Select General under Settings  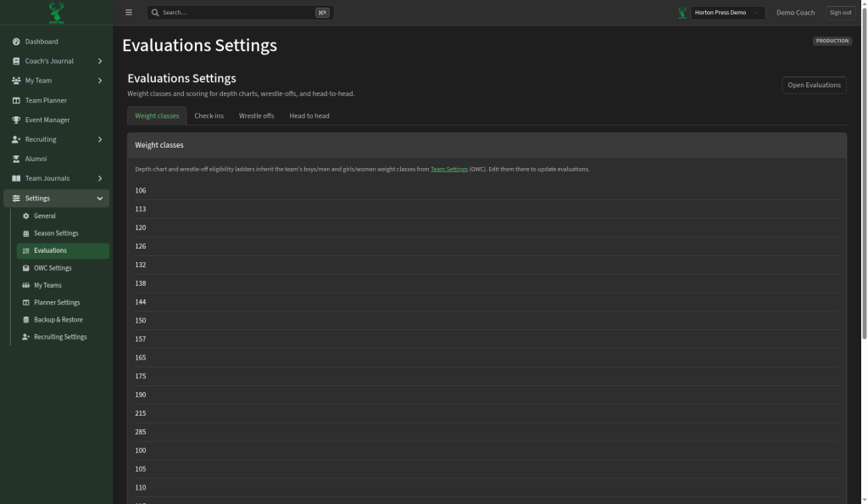tap(63, 216)
